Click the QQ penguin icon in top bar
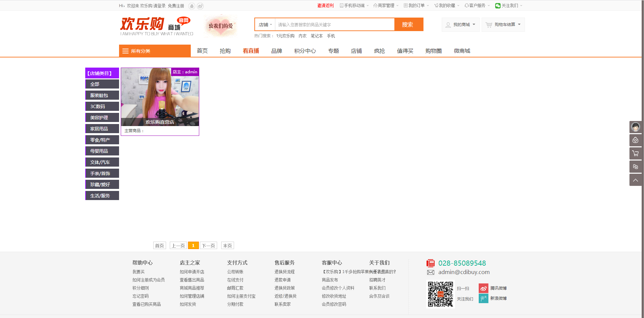 click(x=192, y=6)
